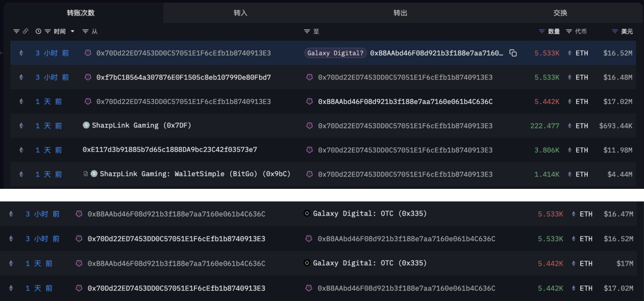Click the link chain icon in table header
Viewport: 644px width, 301px height.
[25, 32]
